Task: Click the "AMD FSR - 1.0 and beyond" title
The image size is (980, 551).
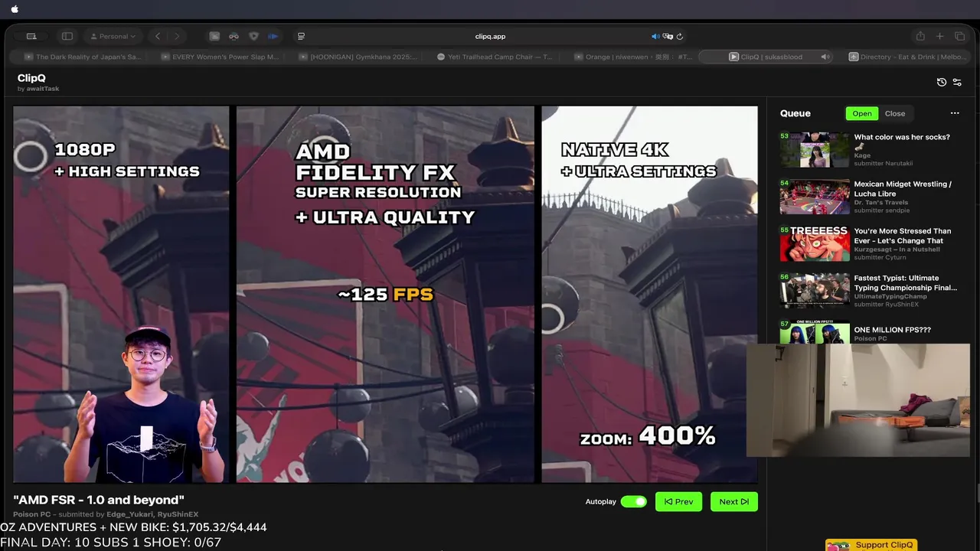Action: click(x=99, y=500)
